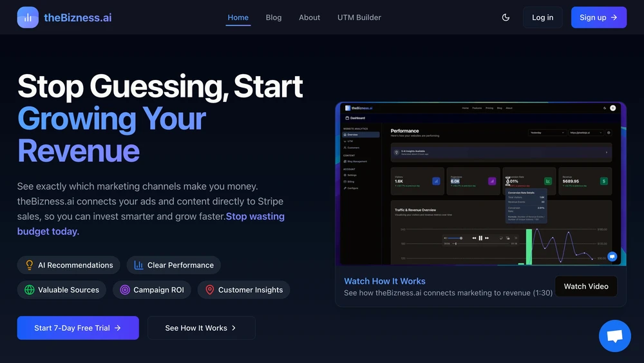Click the AI Recommendations lightbulb badge
This screenshot has width=644, height=363.
69,265
